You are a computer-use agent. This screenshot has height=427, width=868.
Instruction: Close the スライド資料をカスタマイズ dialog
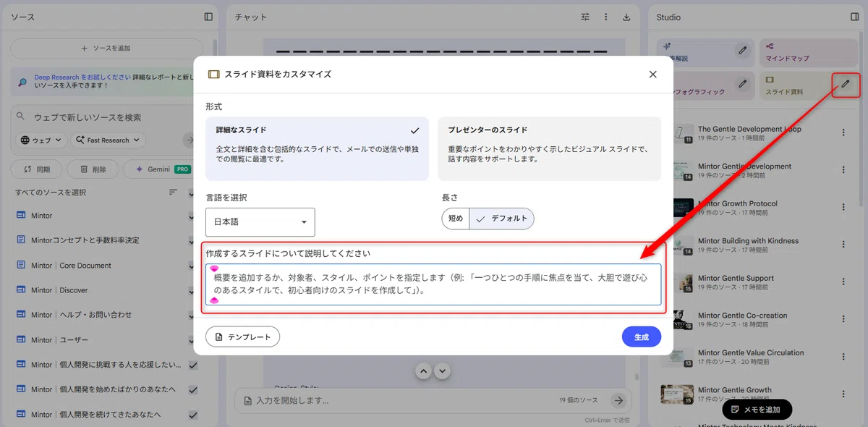(x=652, y=74)
